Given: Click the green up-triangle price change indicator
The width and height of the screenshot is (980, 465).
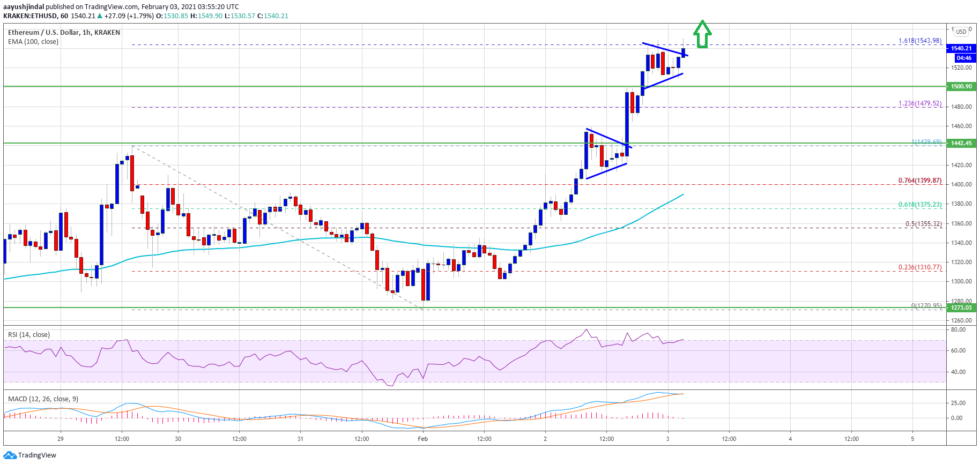Looking at the screenshot, I should [x=100, y=16].
